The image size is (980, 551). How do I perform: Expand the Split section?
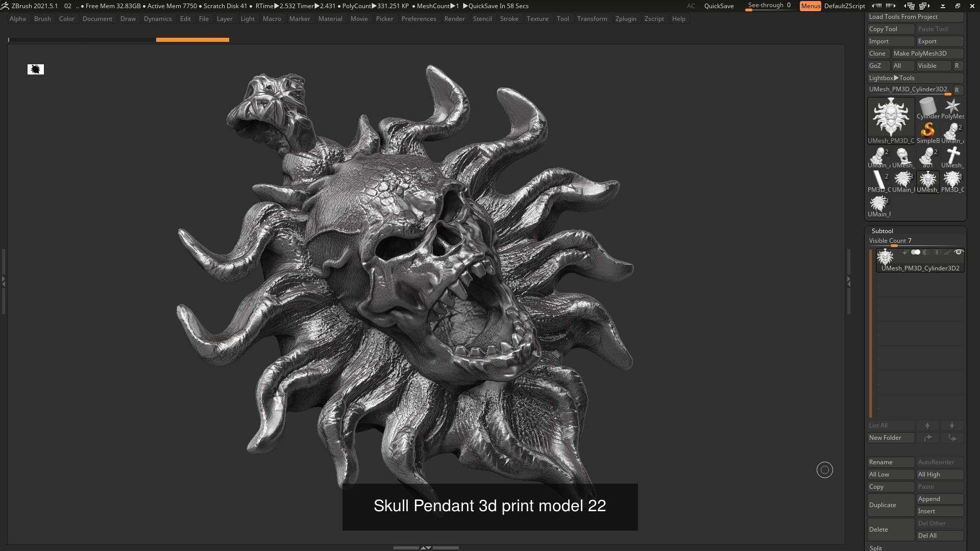point(876,548)
